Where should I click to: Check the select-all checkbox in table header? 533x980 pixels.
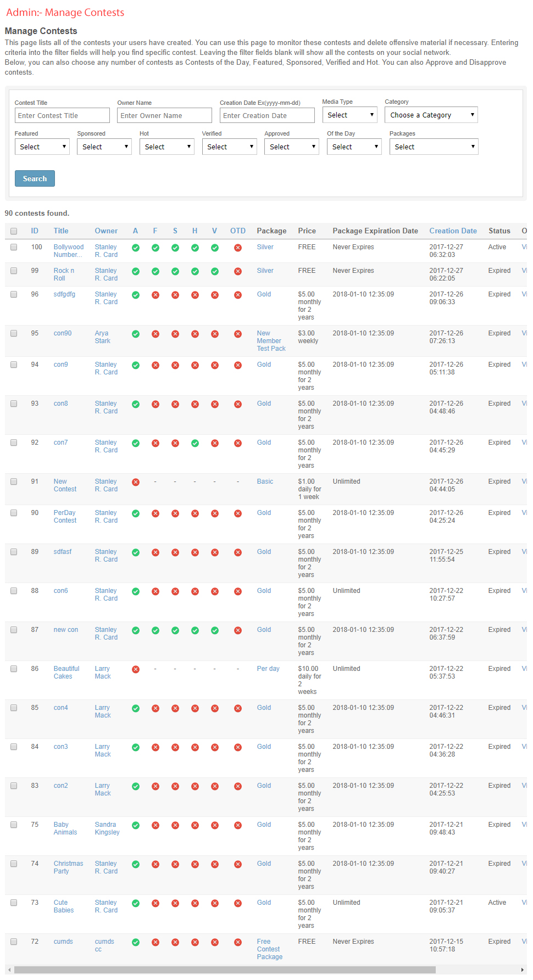pyautogui.click(x=14, y=231)
